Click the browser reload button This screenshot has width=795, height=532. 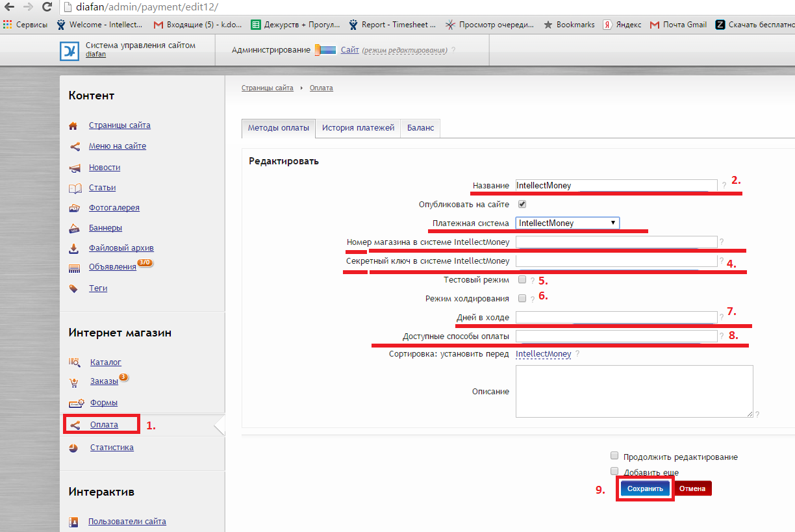(x=47, y=7)
